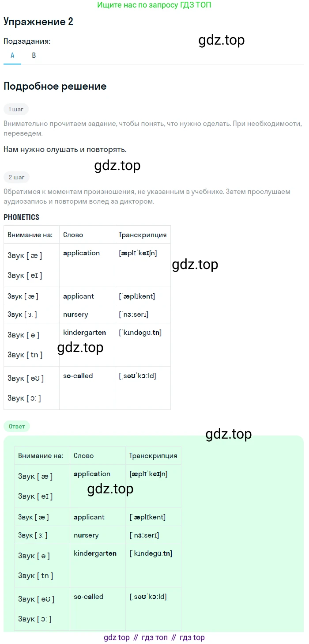309x644 pixels.
Task: Click the green 'Ответ' badge
Action: coord(17,426)
